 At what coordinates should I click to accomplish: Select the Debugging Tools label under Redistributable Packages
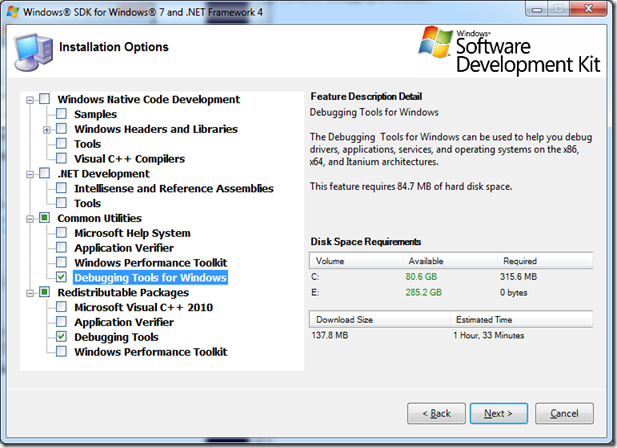click(116, 337)
